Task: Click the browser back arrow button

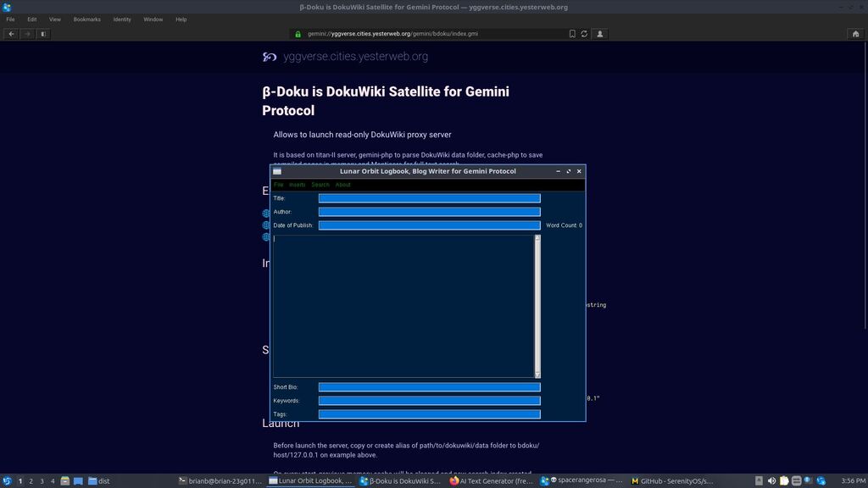Action: pos(11,34)
